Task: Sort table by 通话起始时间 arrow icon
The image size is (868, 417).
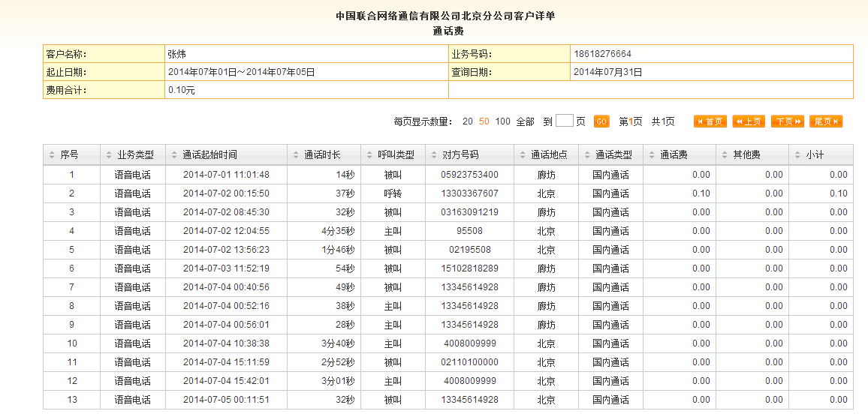Action: tap(173, 155)
